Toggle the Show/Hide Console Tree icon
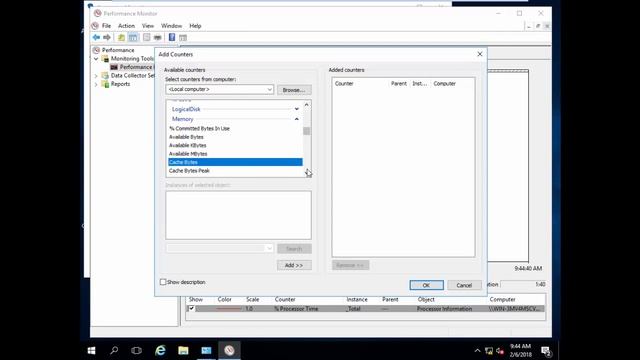The width and height of the screenshot is (640, 360). pos(133,38)
